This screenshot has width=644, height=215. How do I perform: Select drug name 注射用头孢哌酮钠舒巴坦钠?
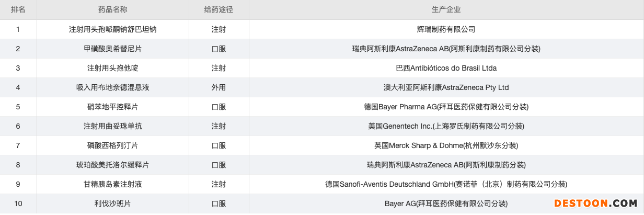tap(112, 29)
